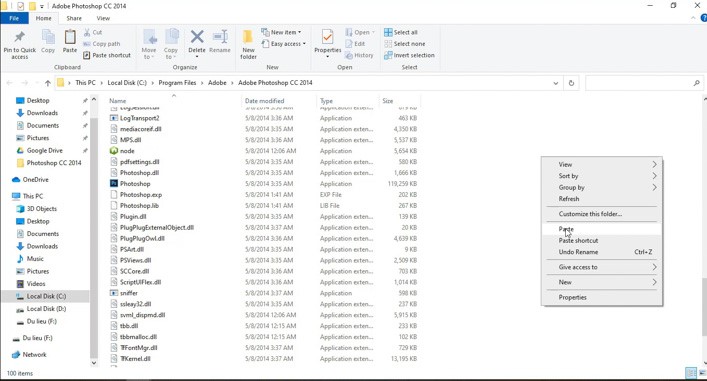Screen dimensions: 707x381
Task: Click the Delete X icon
Action: pos(197,37)
